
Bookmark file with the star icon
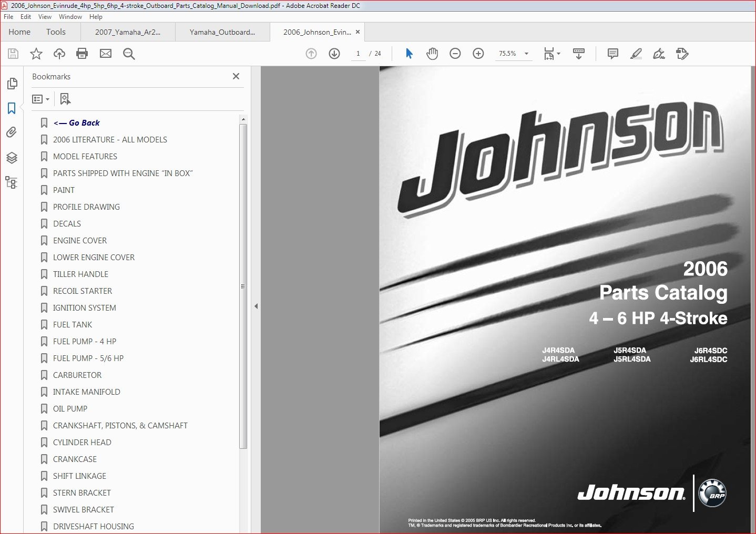coord(36,54)
